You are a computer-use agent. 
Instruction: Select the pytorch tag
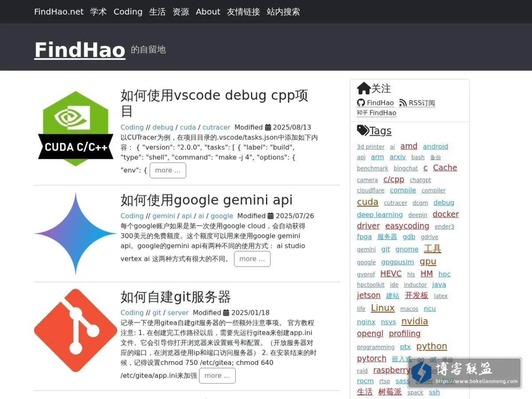[x=372, y=358]
